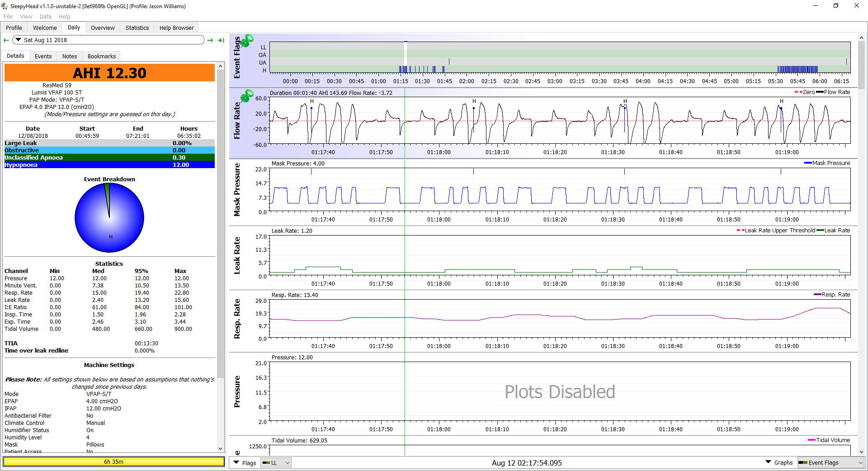Open the File menu
This screenshot has height=471, width=868.
tap(8, 16)
